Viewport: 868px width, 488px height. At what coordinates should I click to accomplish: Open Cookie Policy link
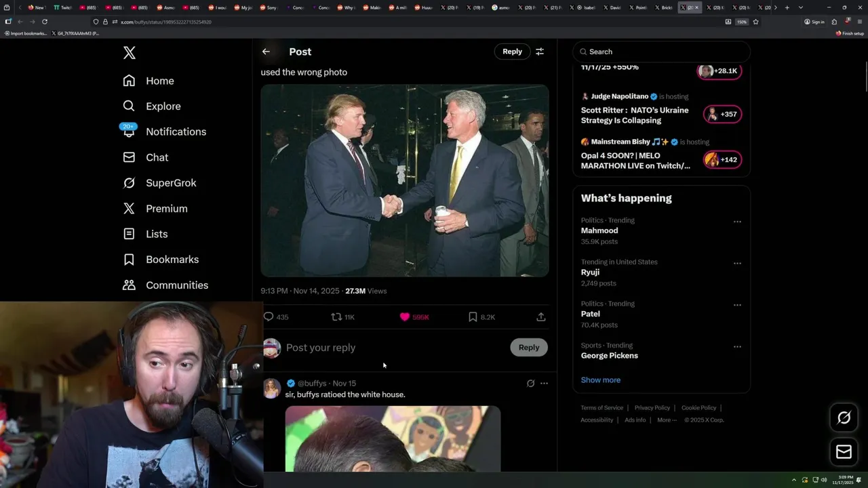(x=698, y=408)
